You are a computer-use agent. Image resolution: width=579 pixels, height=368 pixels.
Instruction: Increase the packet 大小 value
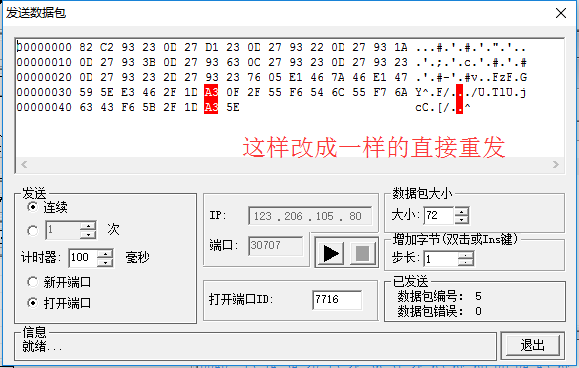coord(462,211)
